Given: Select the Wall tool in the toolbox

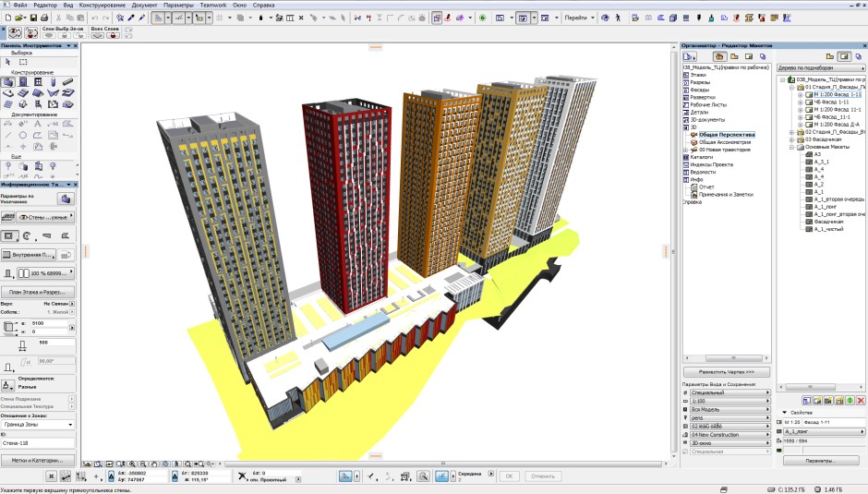Looking at the screenshot, I should [x=8, y=81].
